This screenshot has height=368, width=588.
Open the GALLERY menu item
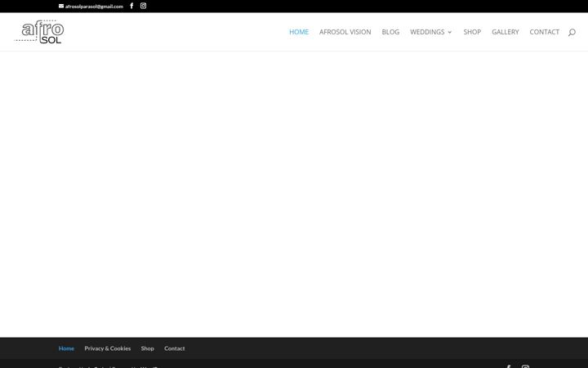tap(506, 32)
